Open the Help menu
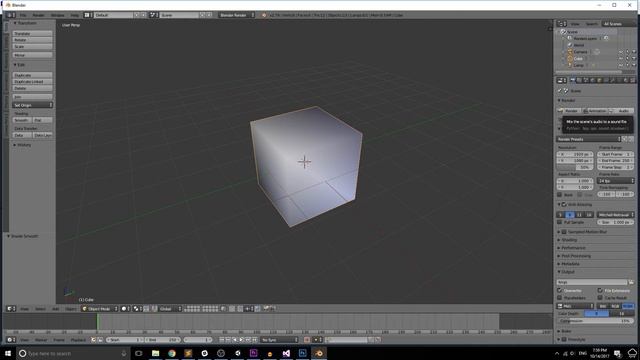This screenshot has width=640, height=360. (x=74, y=15)
